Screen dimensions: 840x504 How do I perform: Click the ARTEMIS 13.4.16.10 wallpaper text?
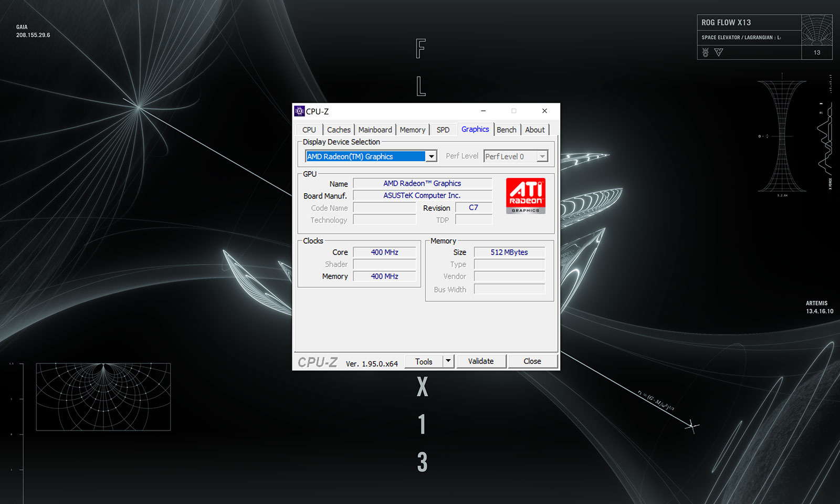click(820, 307)
